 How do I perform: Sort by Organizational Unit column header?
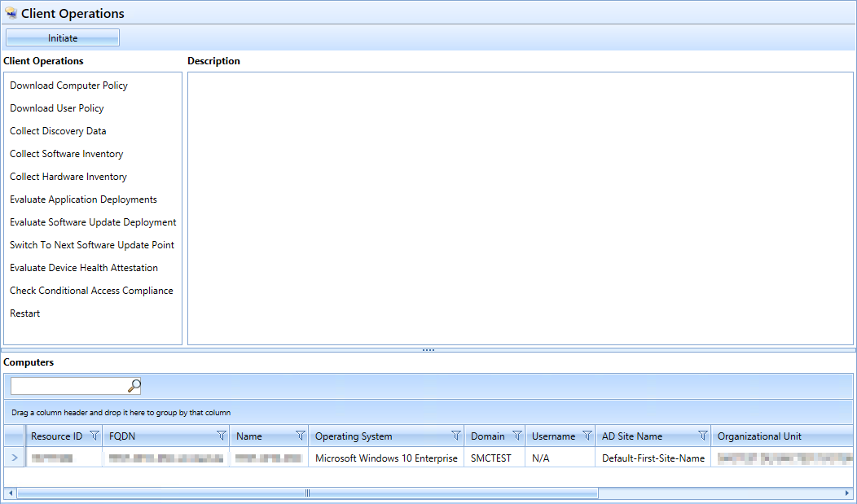click(x=759, y=436)
